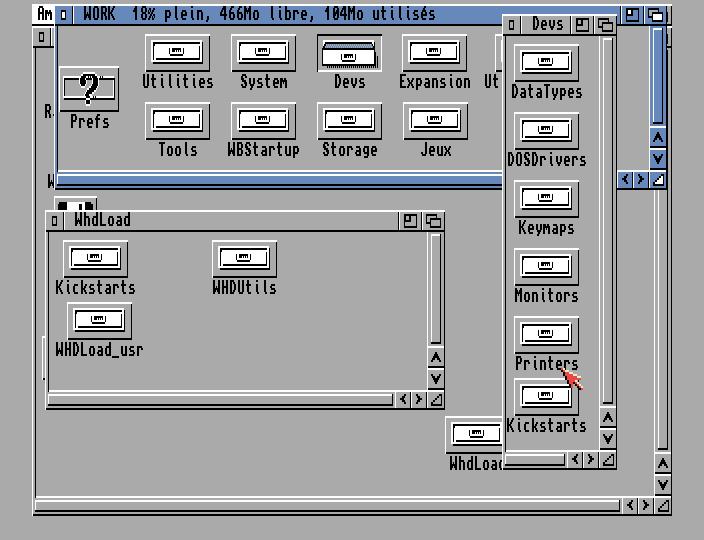This screenshot has height=540, width=704.
Task: Click the down arrow of WORK window scrollbar
Action: tap(658, 158)
